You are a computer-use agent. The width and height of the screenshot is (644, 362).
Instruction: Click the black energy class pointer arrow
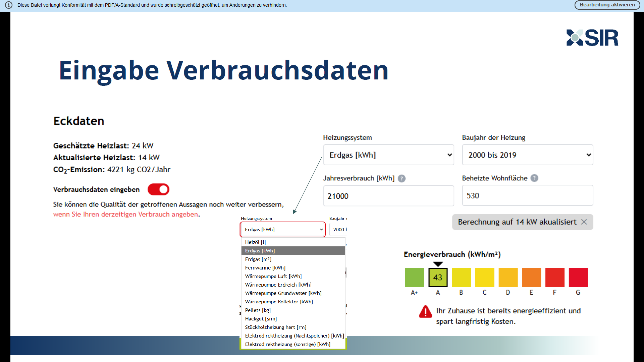[x=438, y=264]
